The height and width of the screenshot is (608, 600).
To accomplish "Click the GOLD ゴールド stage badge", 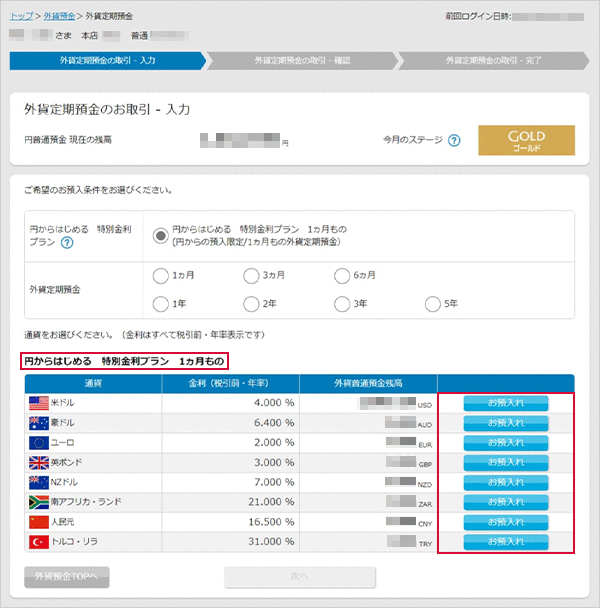I will pyautogui.click(x=526, y=140).
